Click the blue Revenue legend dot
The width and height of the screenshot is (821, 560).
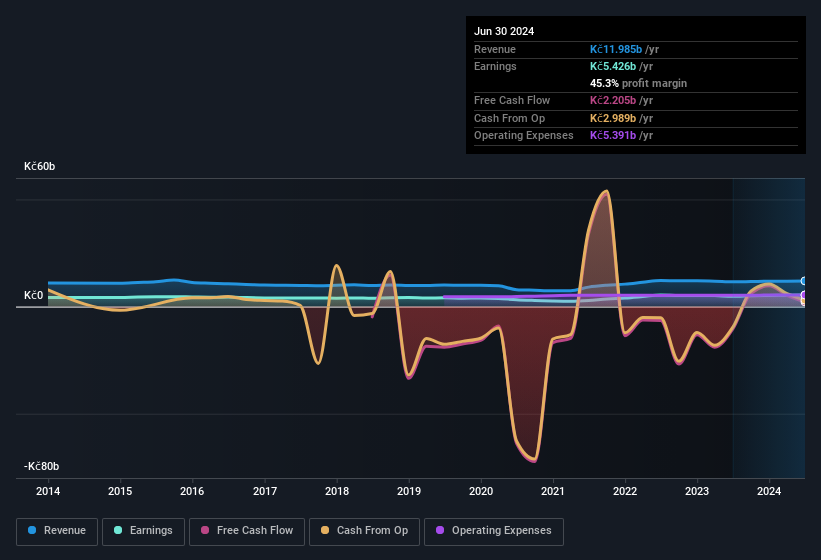pyautogui.click(x=33, y=530)
